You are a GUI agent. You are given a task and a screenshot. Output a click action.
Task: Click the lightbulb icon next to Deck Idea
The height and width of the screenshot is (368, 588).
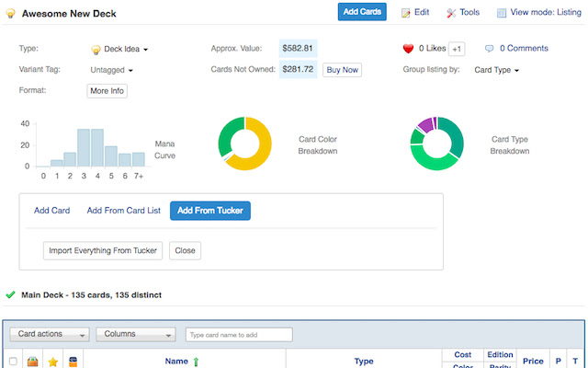click(x=96, y=50)
